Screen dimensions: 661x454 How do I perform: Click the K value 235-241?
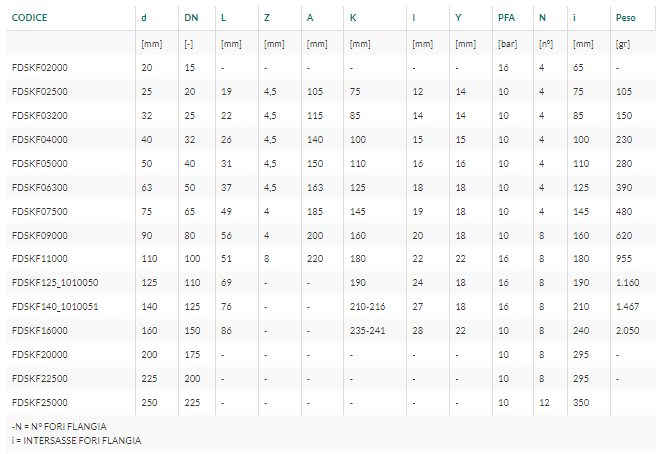[x=368, y=330]
